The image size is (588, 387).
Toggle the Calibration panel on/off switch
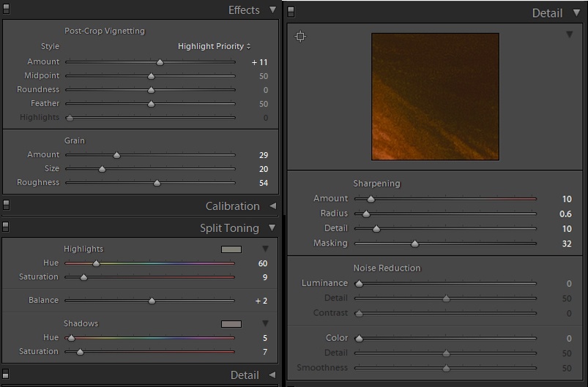coord(6,206)
